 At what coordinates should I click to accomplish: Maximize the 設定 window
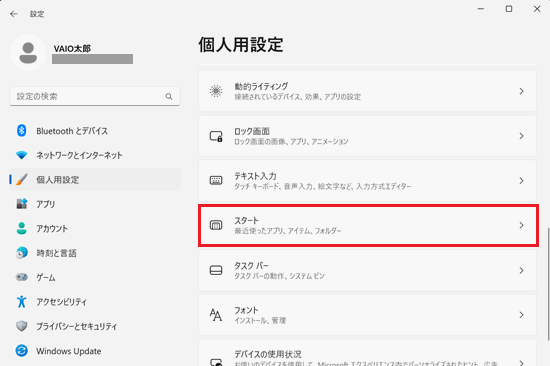point(509,9)
